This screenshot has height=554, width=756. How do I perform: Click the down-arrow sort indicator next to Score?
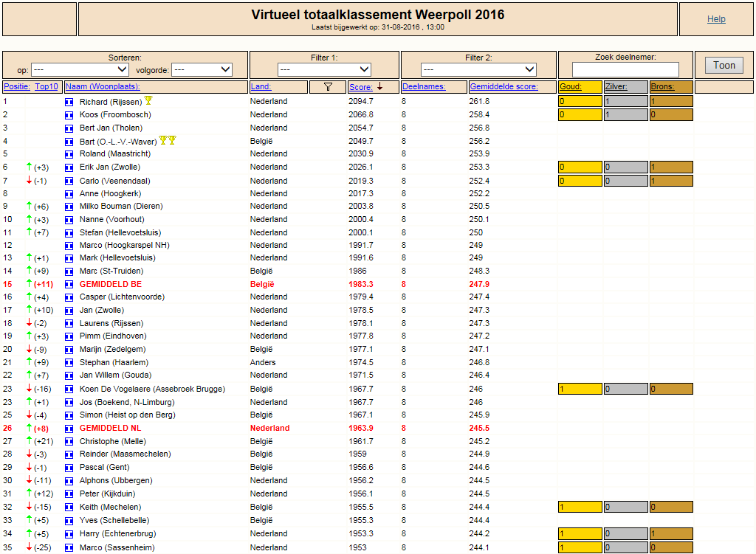(380, 86)
